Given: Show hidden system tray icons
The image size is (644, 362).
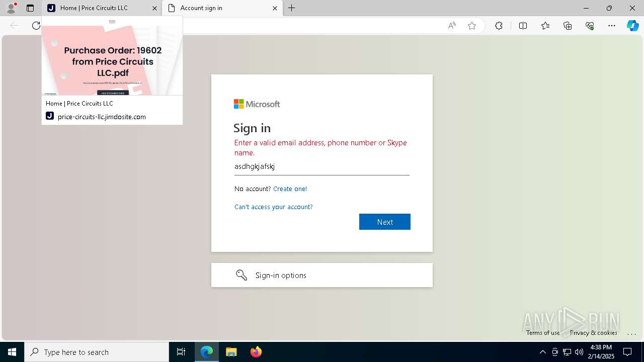Looking at the screenshot, I should click(542, 352).
